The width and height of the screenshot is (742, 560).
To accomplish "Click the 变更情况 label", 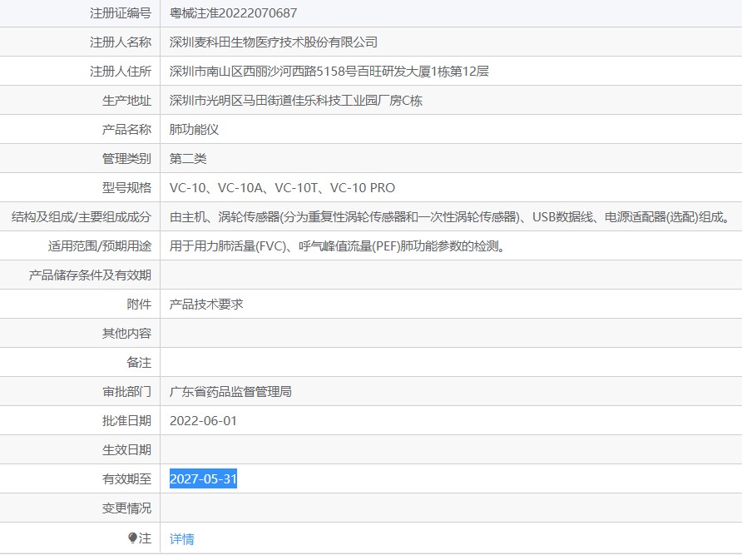I will [126, 508].
